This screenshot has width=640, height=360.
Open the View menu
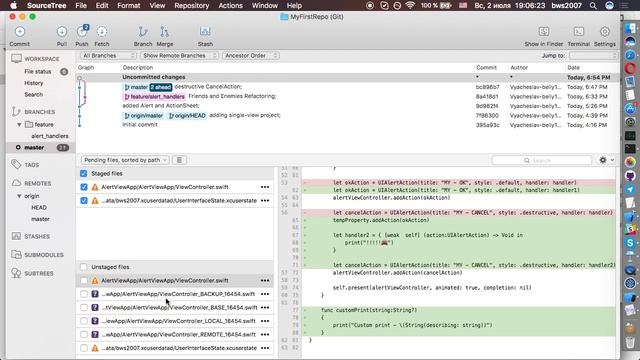coord(157,6)
